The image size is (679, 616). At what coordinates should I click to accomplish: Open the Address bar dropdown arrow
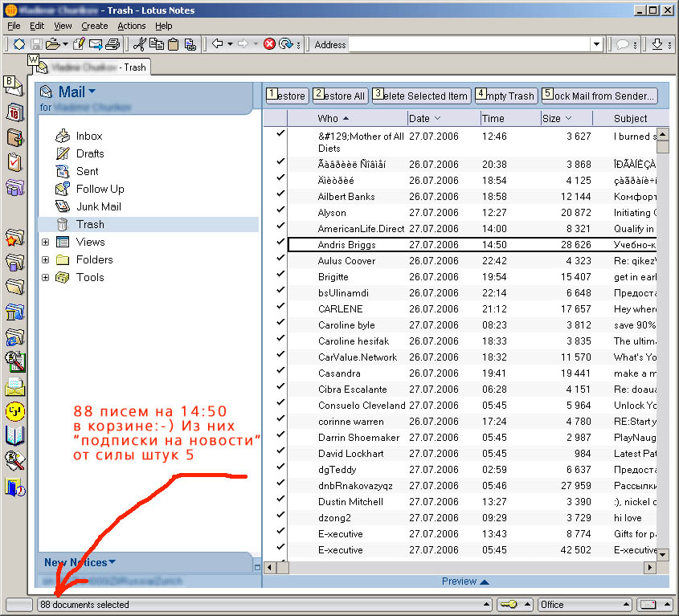pyautogui.click(x=596, y=44)
